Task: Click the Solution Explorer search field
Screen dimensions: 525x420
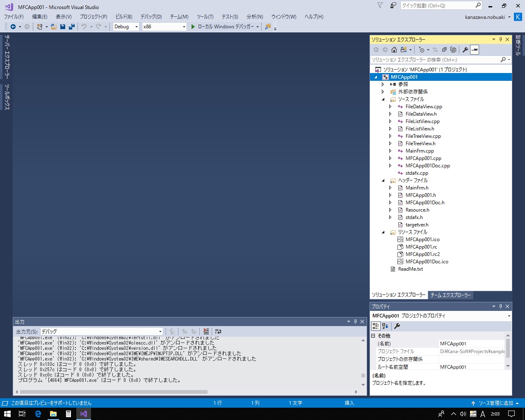Action: coord(435,60)
